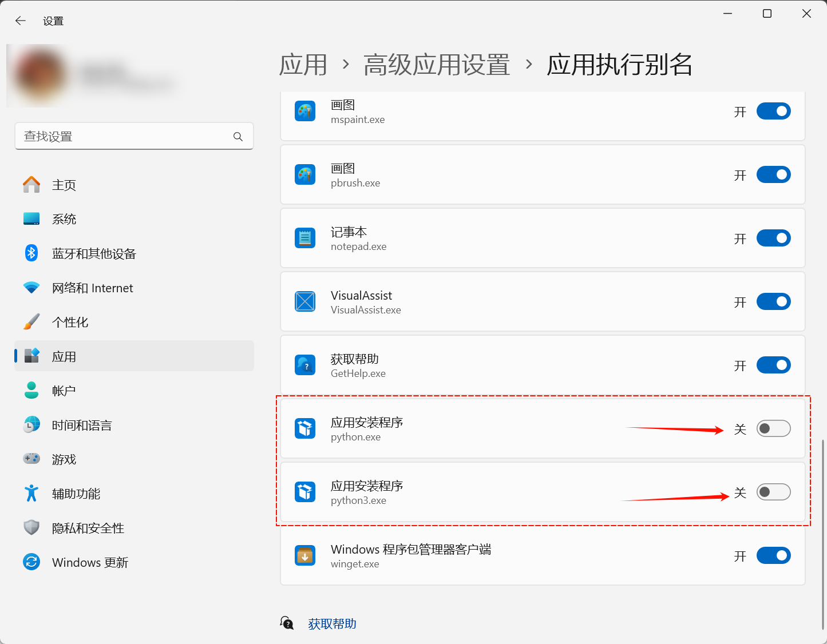
Task: Click the back arrow button
Action: click(20, 21)
